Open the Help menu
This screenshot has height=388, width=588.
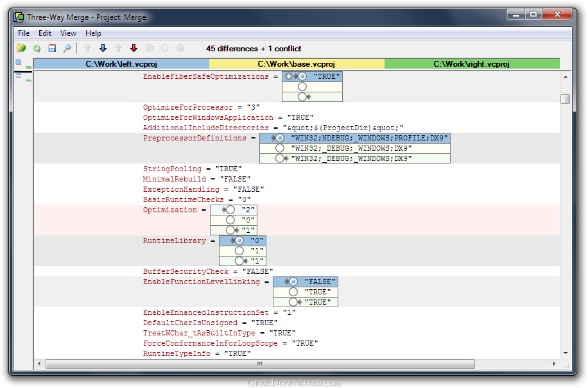coord(93,33)
